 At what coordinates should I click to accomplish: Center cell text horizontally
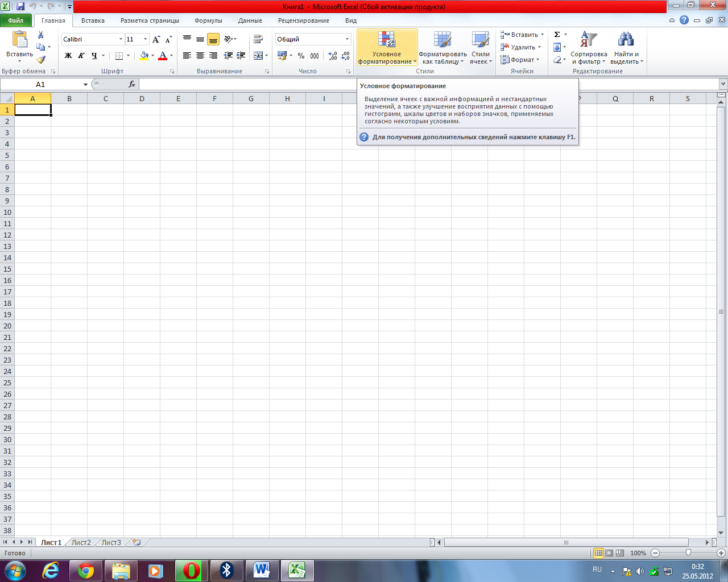pos(200,56)
